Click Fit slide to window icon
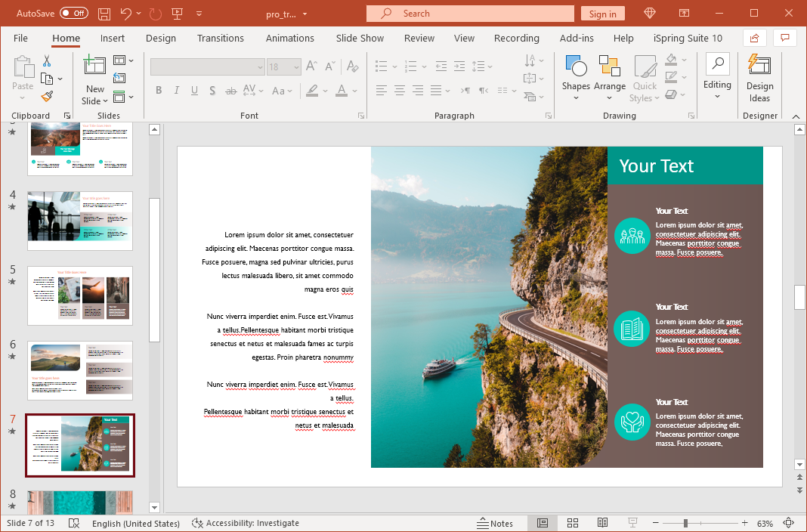The height and width of the screenshot is (532, 807). [789, 523]
